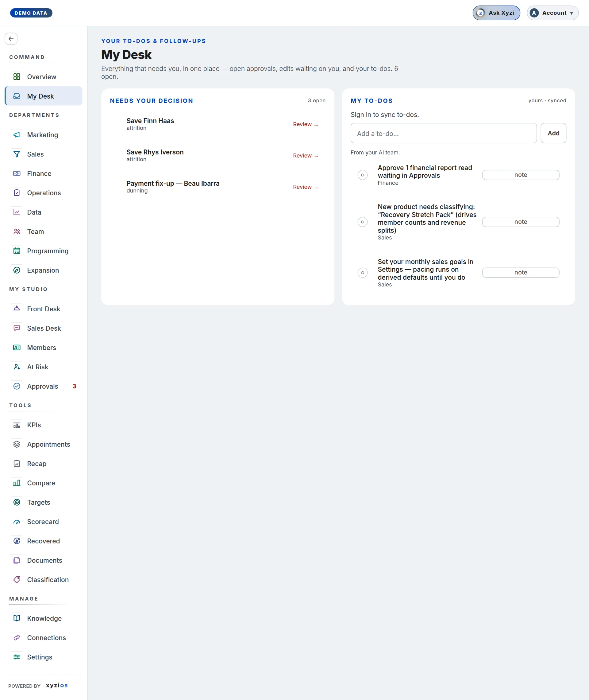Click the Documents file icon

click(x=17, y=561)
